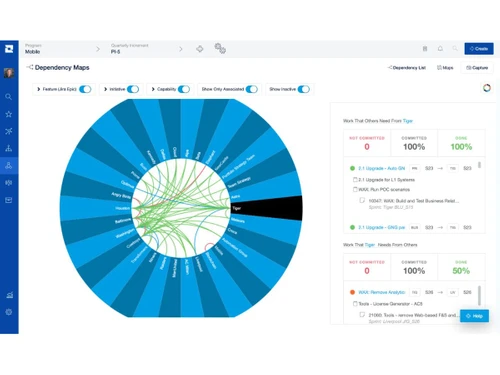Expand the Initiative filter chevron

105,89
